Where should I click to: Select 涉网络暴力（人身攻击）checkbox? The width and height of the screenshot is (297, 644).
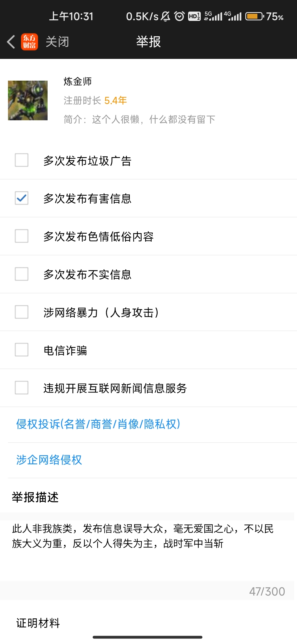(x=21, y=312)
